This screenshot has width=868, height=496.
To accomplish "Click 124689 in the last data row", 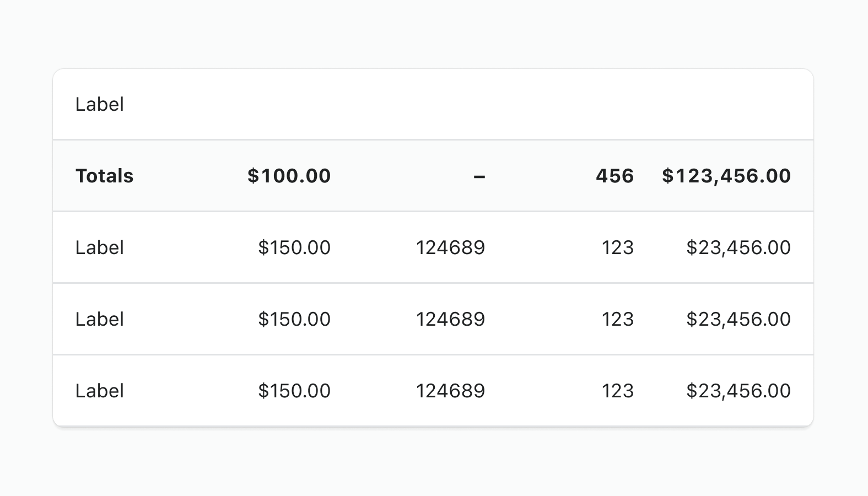I will 450,391.
